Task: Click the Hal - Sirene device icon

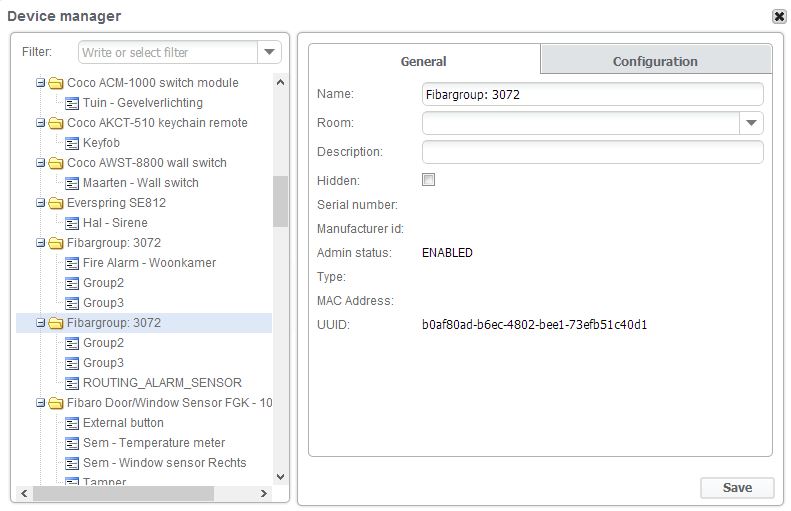Action: point(72,223)
